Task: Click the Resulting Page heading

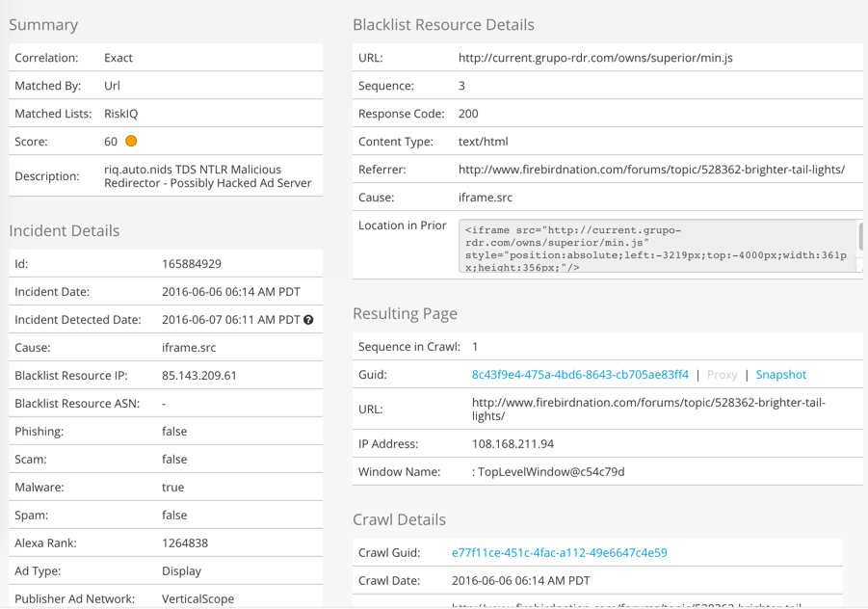Action: point(406,314)
